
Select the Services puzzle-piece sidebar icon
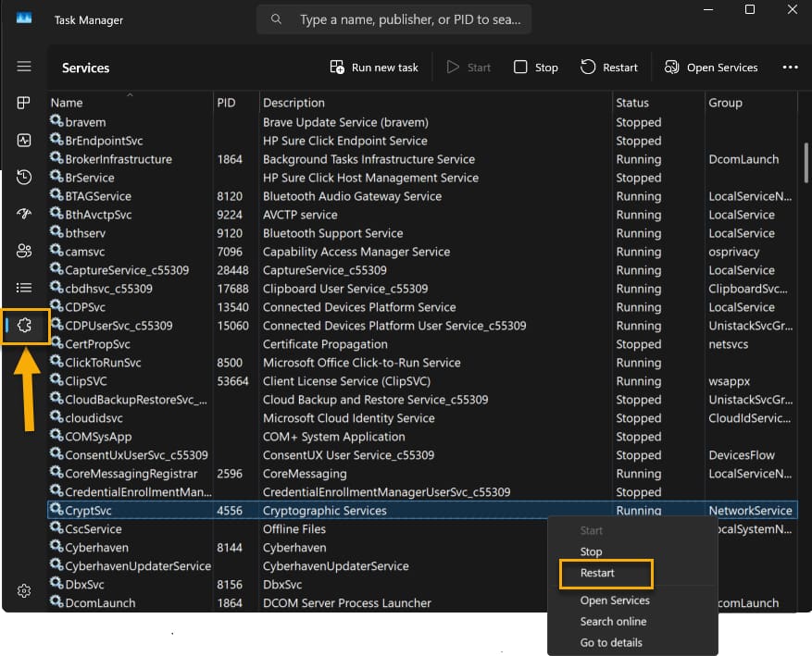pos(25,326)
